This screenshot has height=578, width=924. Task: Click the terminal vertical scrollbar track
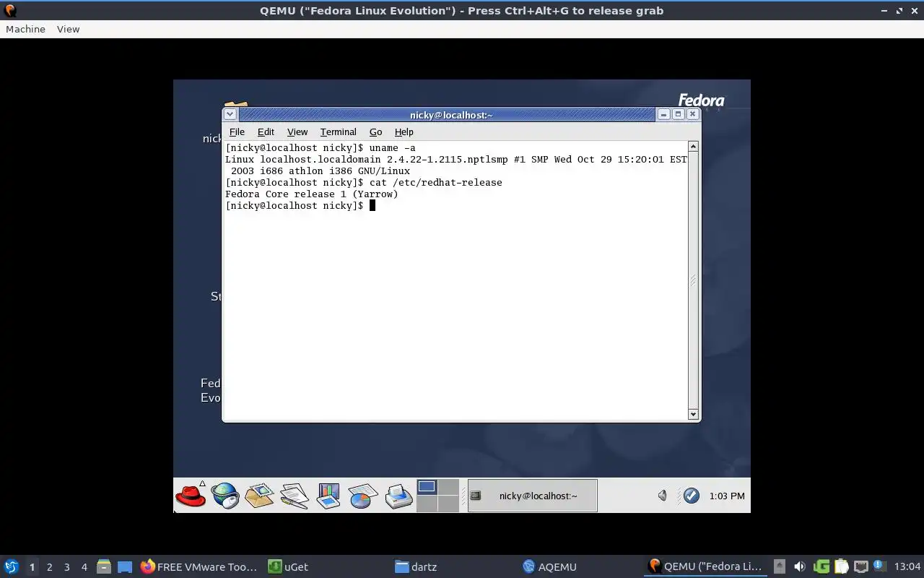tap(693, 280)
